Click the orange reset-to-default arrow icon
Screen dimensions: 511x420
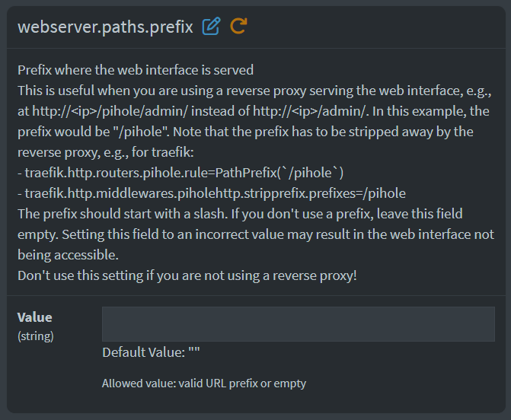(238, 27)
